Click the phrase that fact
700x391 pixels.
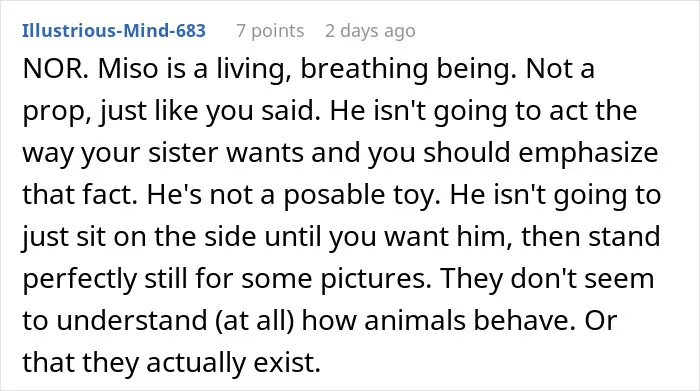point(80,195)
